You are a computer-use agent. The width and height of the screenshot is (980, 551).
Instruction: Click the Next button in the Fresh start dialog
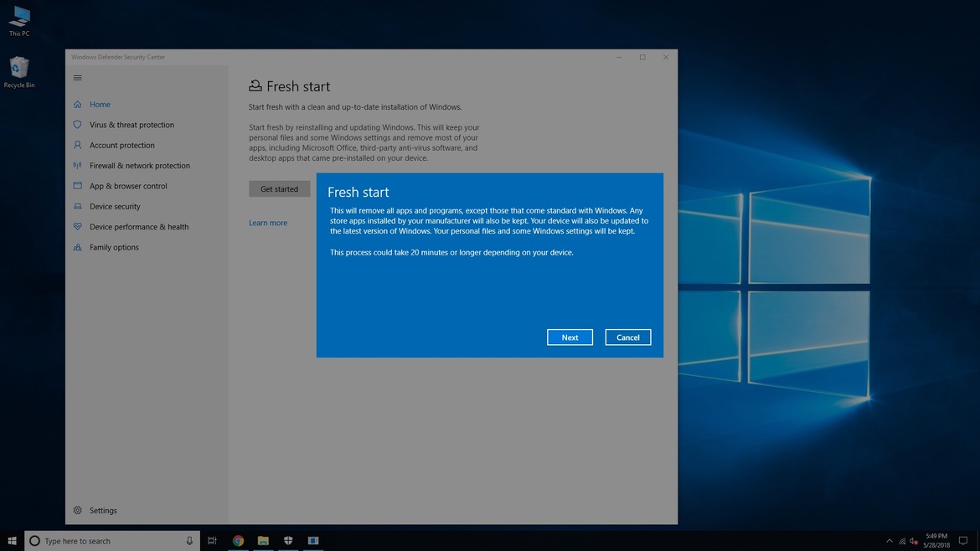click(570, 337)
